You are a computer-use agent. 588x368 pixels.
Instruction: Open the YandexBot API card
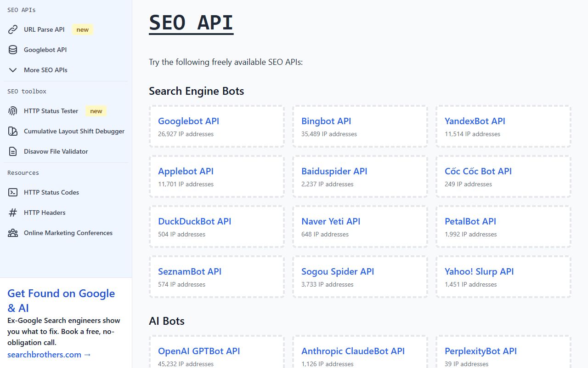click(x=503, y=126)
